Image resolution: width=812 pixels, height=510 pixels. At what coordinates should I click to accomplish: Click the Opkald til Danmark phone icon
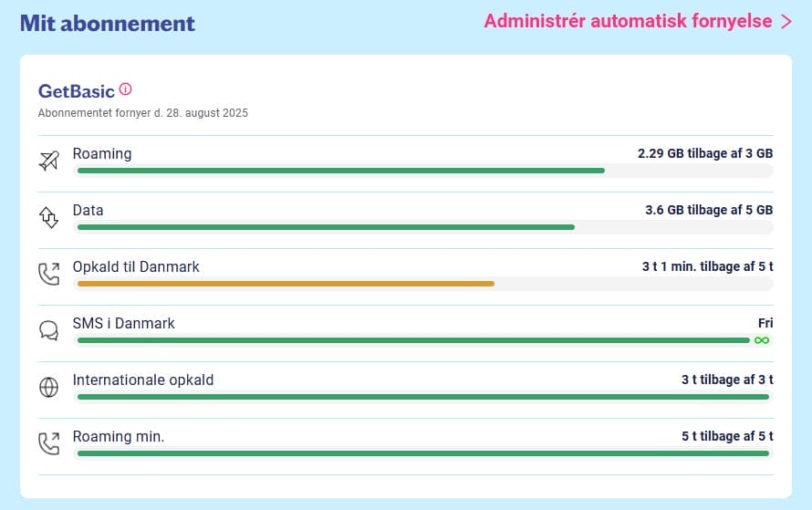tap(48, 274)
